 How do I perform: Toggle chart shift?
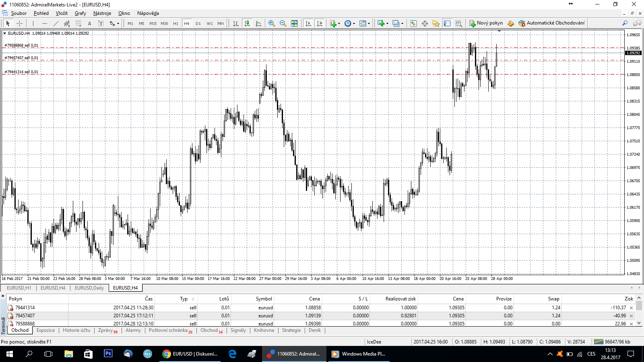(320, 23)
